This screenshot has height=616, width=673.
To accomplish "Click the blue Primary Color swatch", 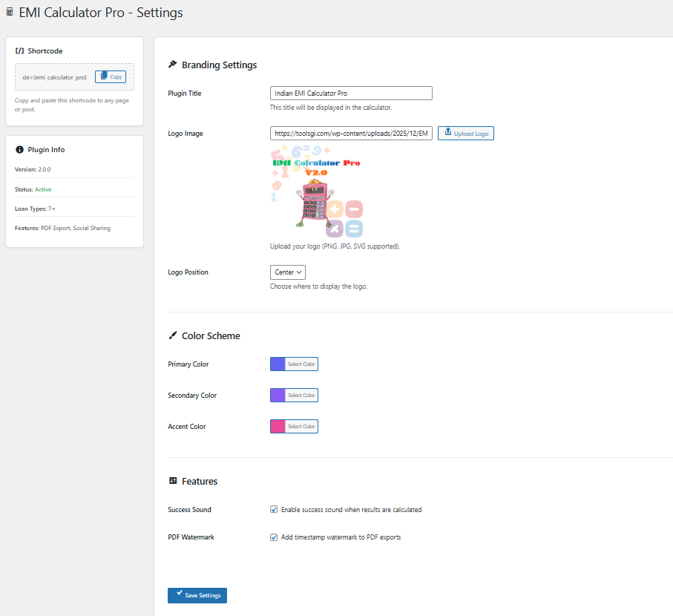I will pyautogui.click(x=278, y=364).
